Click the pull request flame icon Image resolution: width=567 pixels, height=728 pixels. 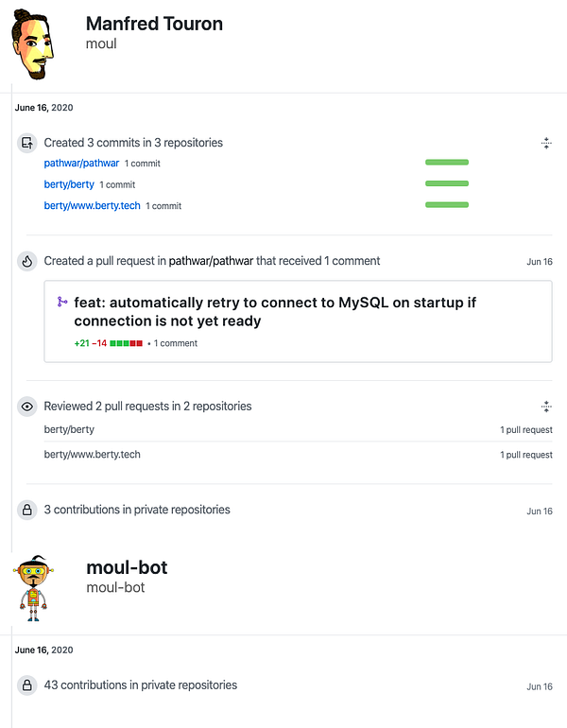point(27,261)
